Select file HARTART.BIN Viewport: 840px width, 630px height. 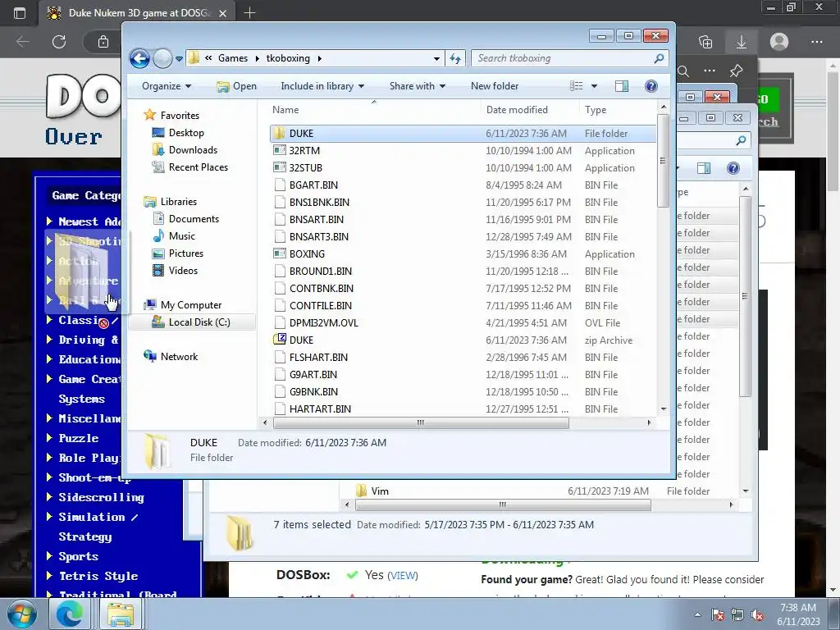tap(320, 409)
